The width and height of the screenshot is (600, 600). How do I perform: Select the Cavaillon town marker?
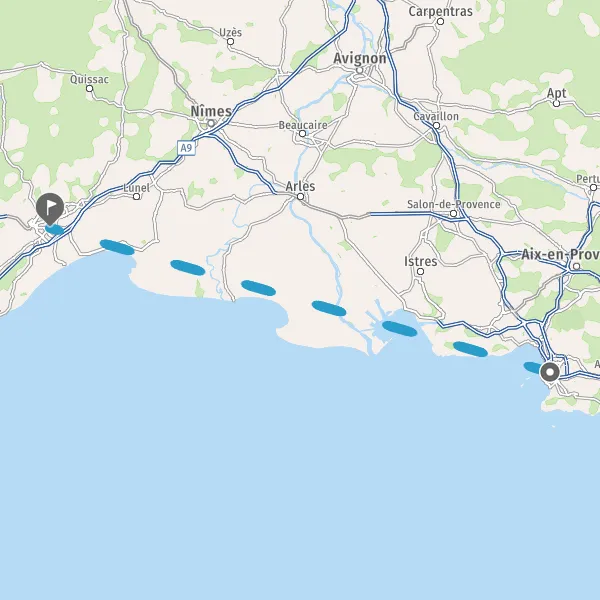pos(437,126)
